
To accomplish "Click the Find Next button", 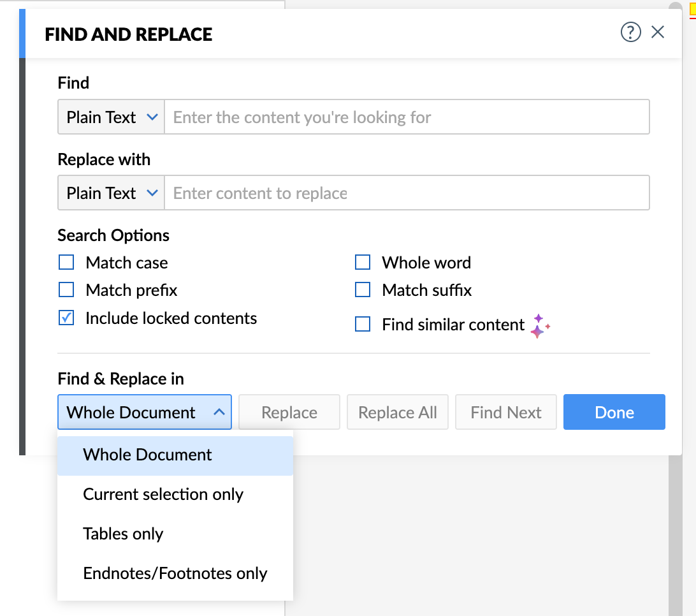I will click(x=506, y=412).
